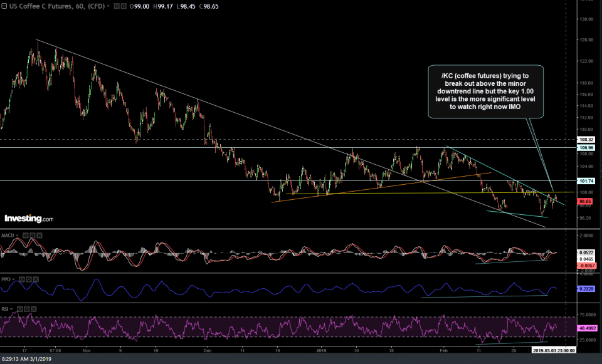This screenshot has width=602, height=364.
Task: Click the red 98.65 current price label
Action: point(586,201)
